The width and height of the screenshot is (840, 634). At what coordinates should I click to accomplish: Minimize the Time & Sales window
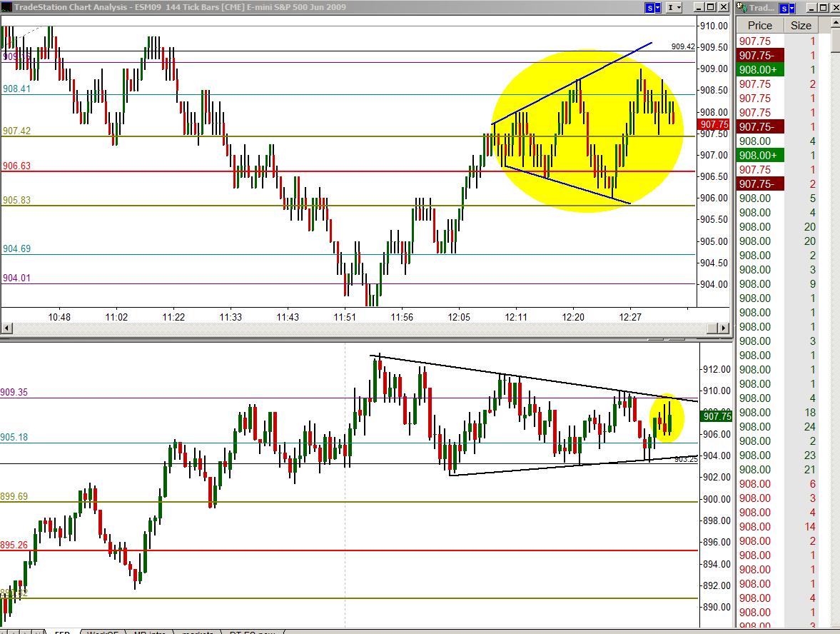pyautogui.click(x=811, y=8)
